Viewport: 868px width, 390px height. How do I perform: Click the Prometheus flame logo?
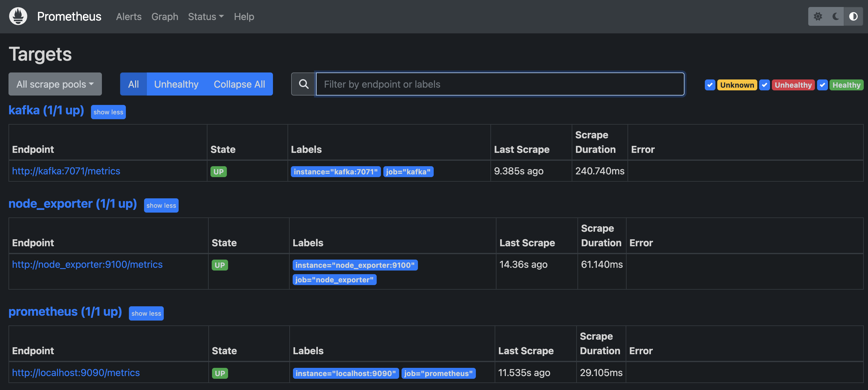[x=18, y=16]
